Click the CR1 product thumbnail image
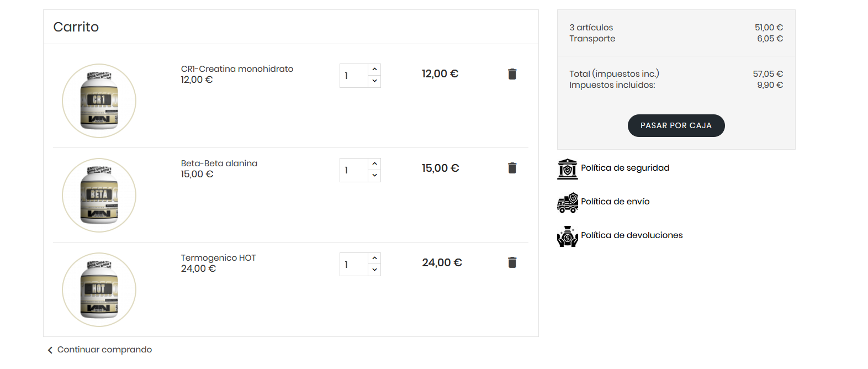 [99, 101]
